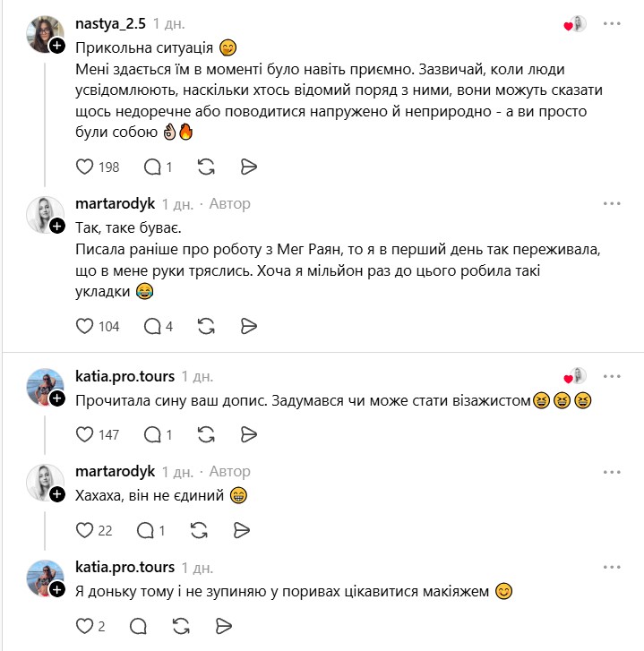Open more options for nastya_2.5's comment
Screen dimensions: 644x651
click(x=612, y=24)
